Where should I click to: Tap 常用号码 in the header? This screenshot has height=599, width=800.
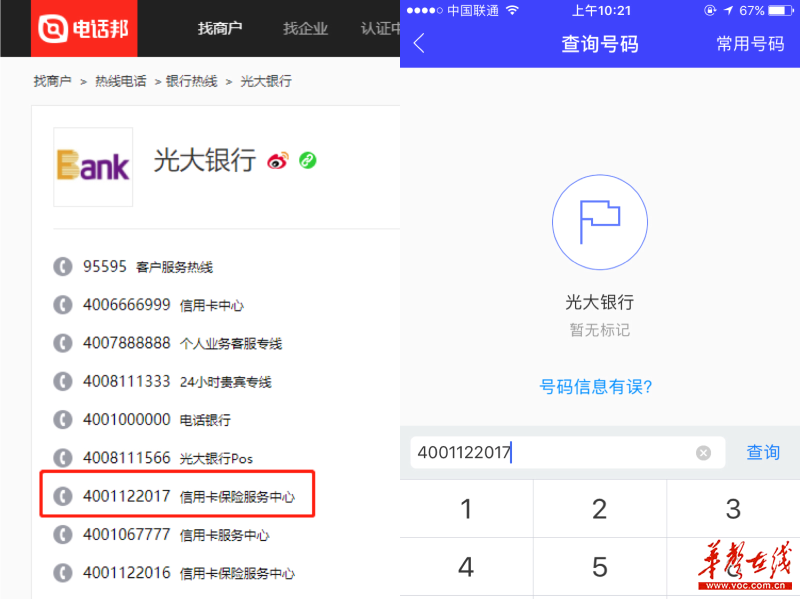coord(750,44)
